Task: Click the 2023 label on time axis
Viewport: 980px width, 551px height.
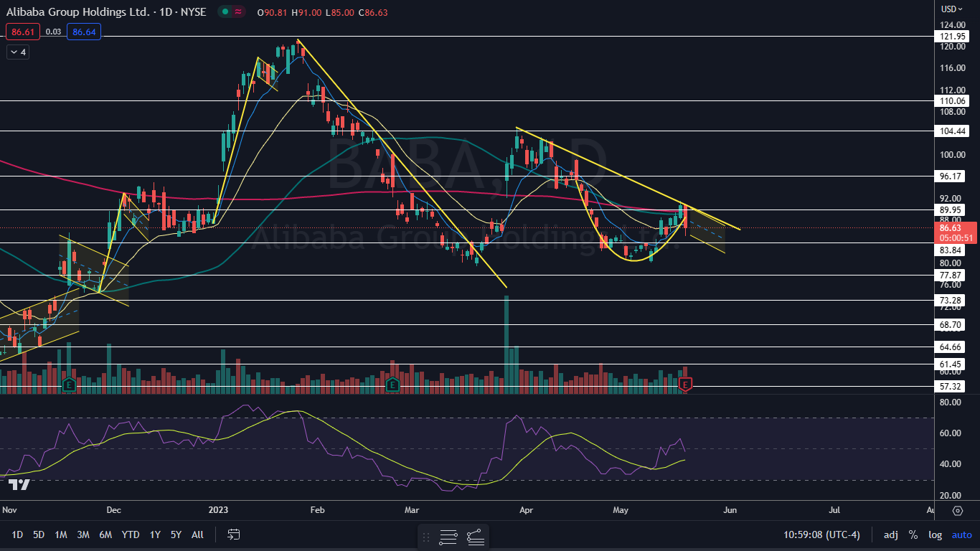Action: 217,510
